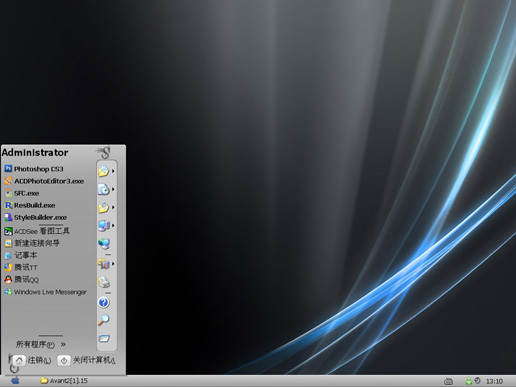This screenshot has height=387, width=516.
Task: Expand arrow beside topmost folder icon
Action: [x=113, y=171]
